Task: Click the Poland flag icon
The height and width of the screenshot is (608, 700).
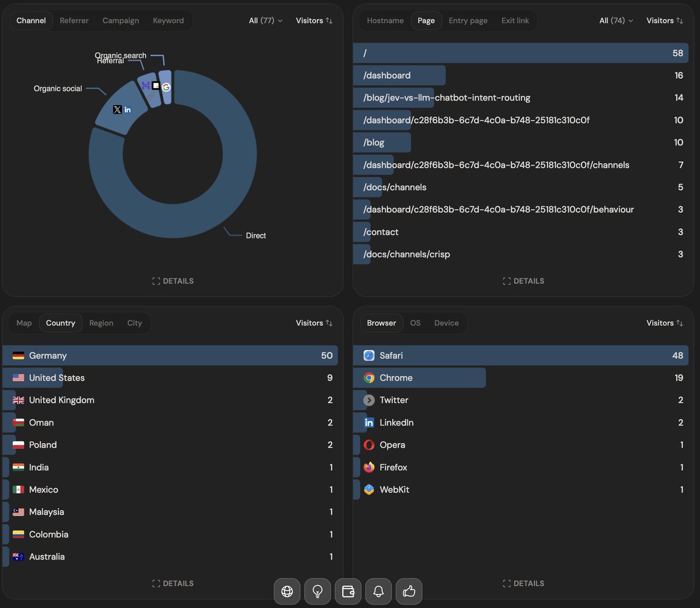Action: click(x=19, y=445)
